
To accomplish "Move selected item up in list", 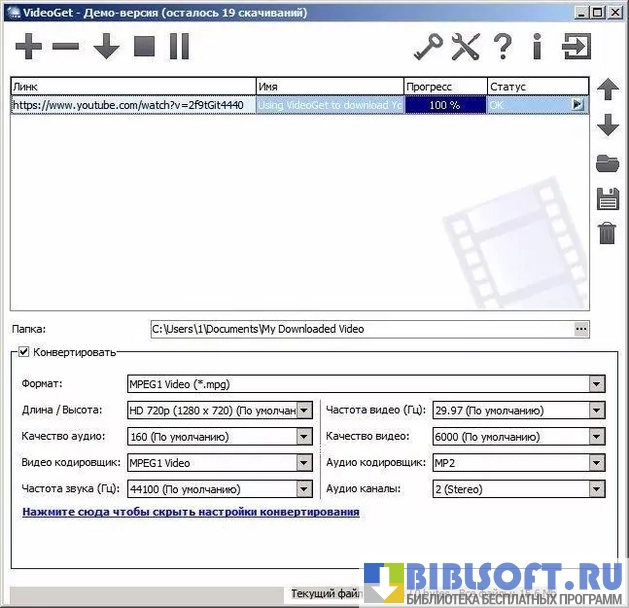I will (x=607, y=90).
